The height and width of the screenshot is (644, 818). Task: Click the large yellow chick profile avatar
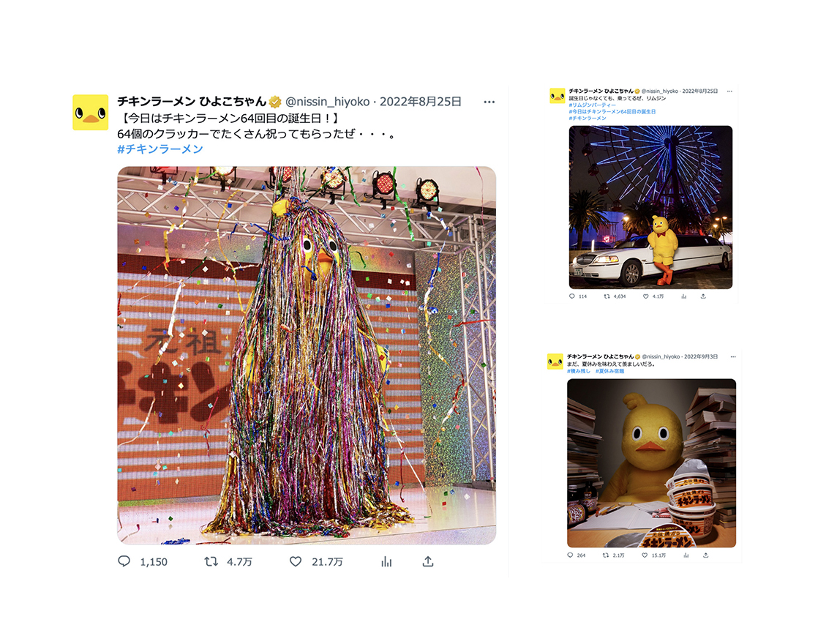pos(90,112)
